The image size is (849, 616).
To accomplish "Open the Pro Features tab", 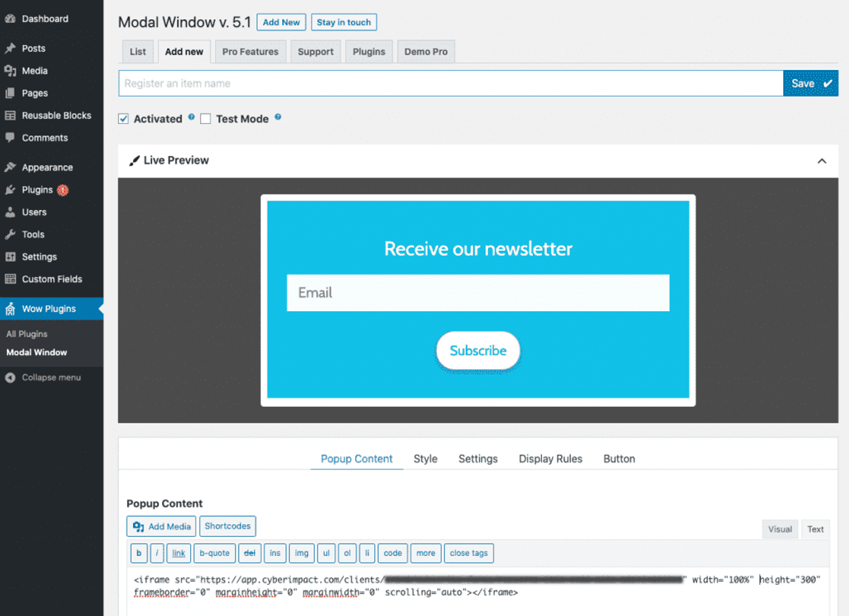I will coord(250,52).
